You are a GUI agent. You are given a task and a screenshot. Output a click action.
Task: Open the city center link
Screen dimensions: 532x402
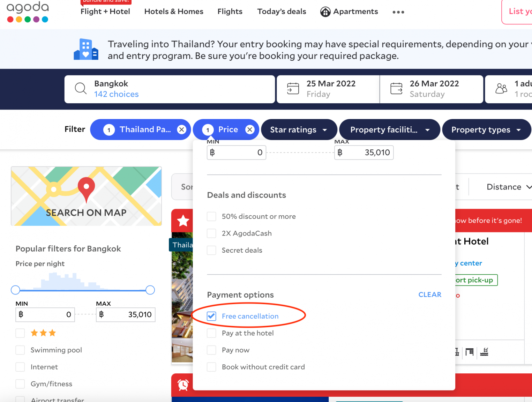click(x=469, y=263)
